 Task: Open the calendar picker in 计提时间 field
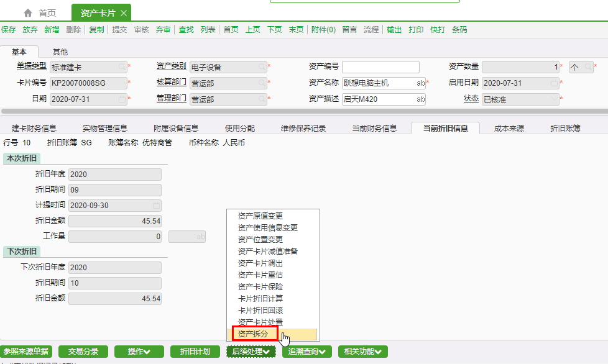156,206
